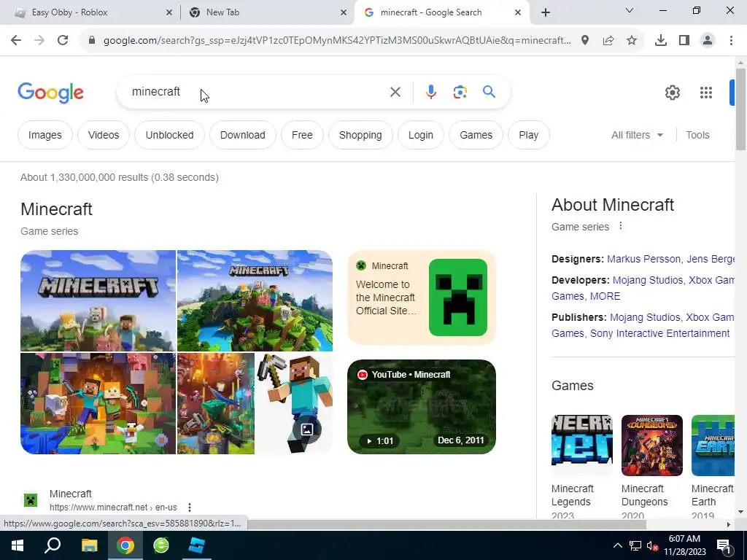Open Minecraft Dungeons game thumbnail
This screenshot has height=560, width=747.
[x=651, y=446]
